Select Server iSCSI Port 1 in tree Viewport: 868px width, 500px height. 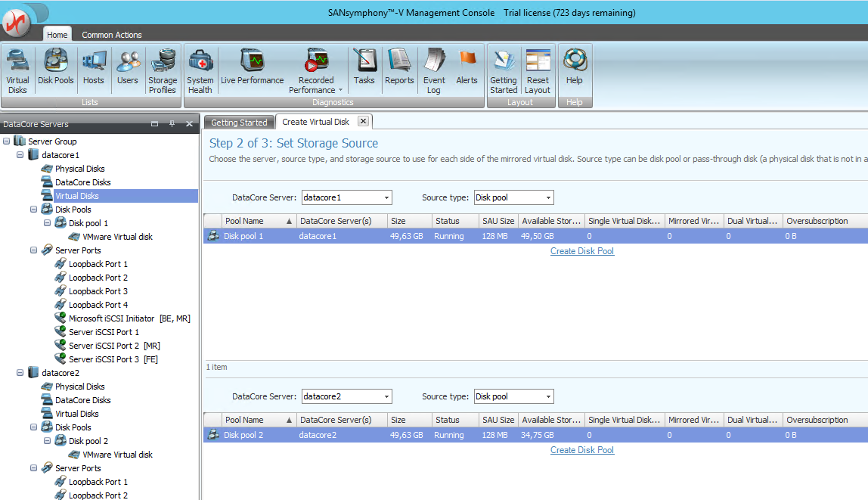104,332
